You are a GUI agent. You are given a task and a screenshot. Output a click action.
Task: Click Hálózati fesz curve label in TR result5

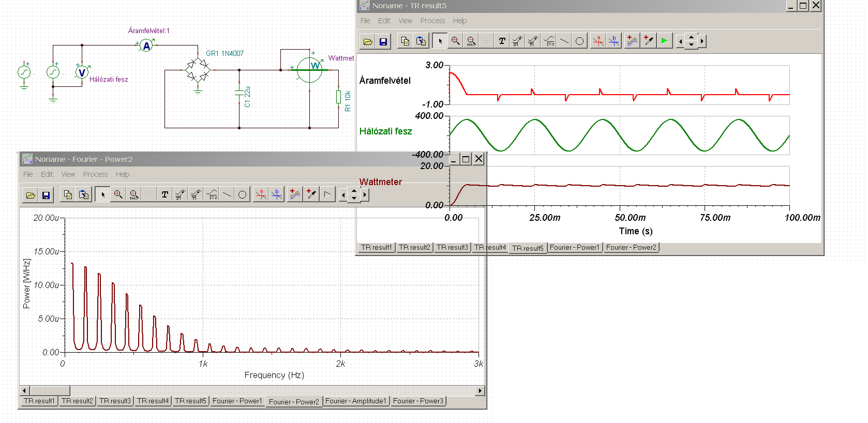coord(386,131)
